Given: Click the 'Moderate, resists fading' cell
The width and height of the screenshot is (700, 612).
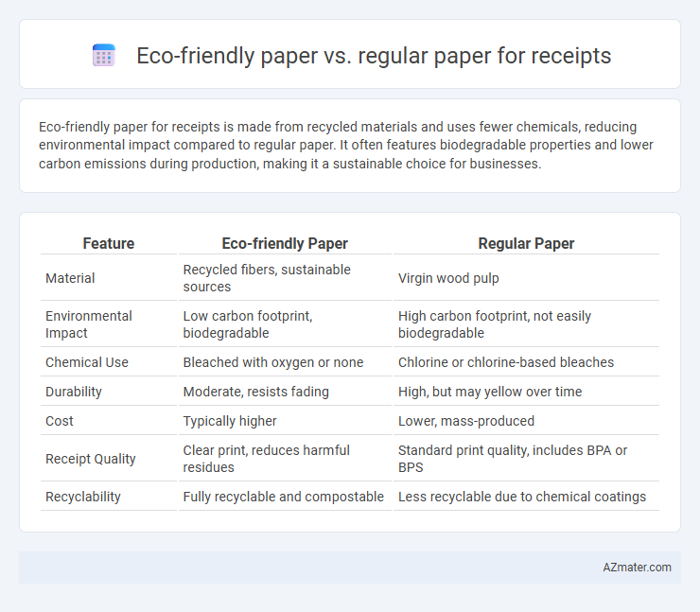Looking at the screenshot, I should [285, 392].
